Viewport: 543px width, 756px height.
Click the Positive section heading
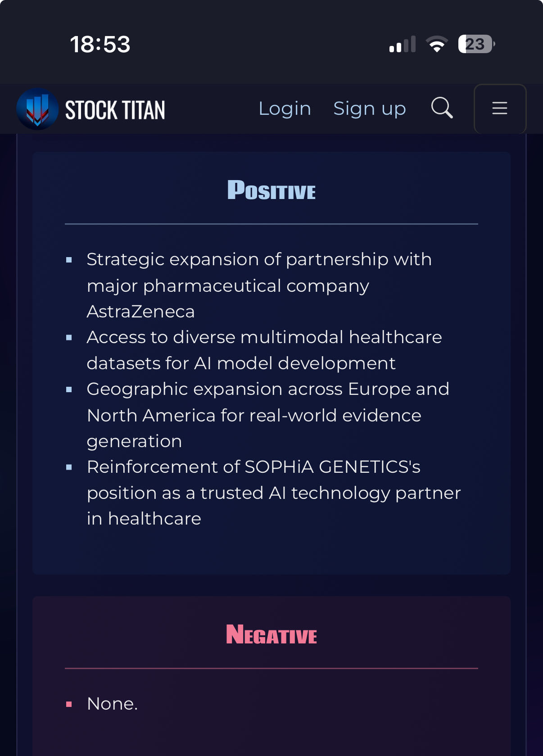271,190
